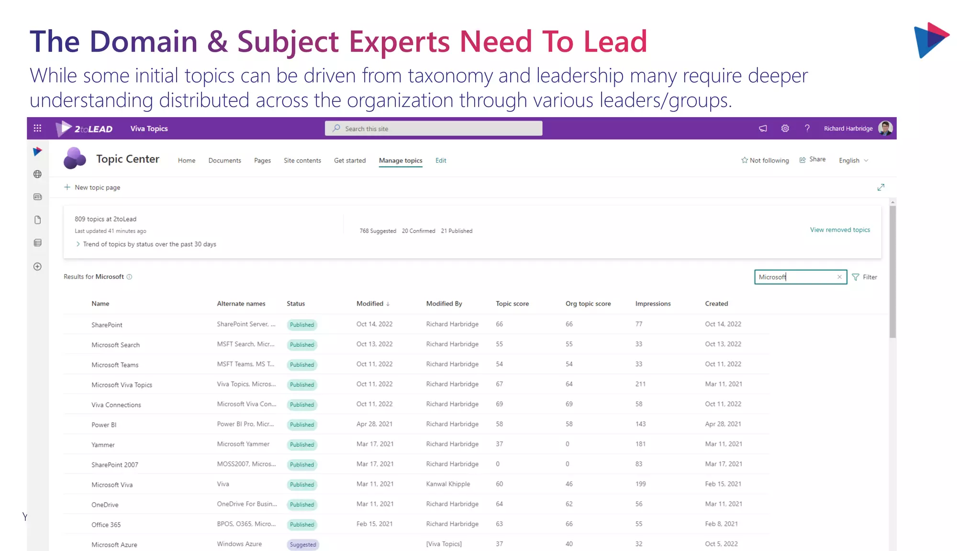Open the SharePoint 2007 topic
Image resolution: width=980 pixels, height=551 pixels.
pos(115,465)
